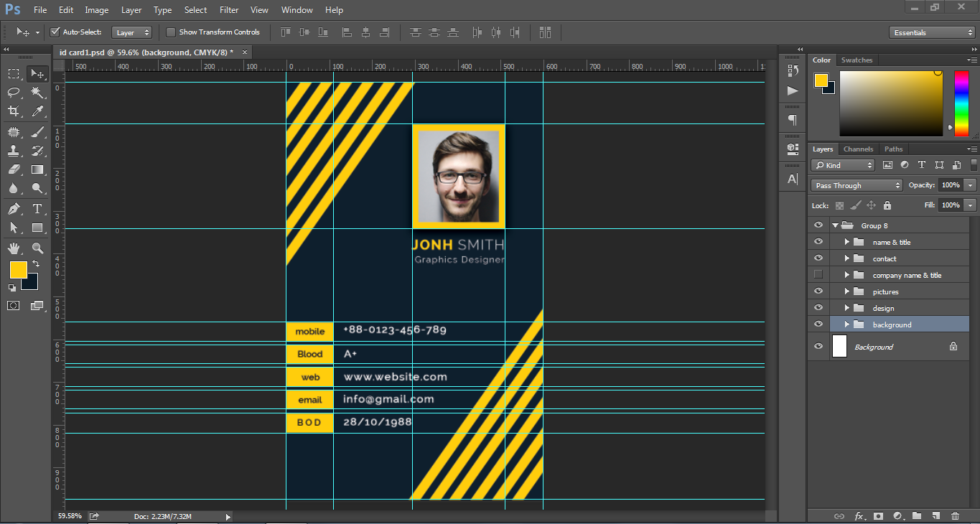Viewport: 980px width, 524px height.
Task: Enable Show Transform Controls checkbox
Action: pyautogui.click(x=171, y=32)
